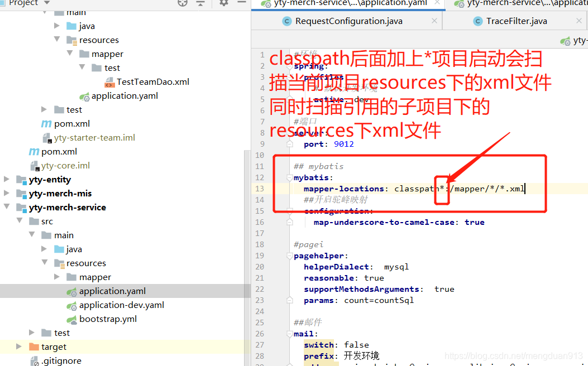Collapse the test folder containing TestTeamDao.xml
Image resolution: width=588 pixels, height=366 pixels.
83,67
